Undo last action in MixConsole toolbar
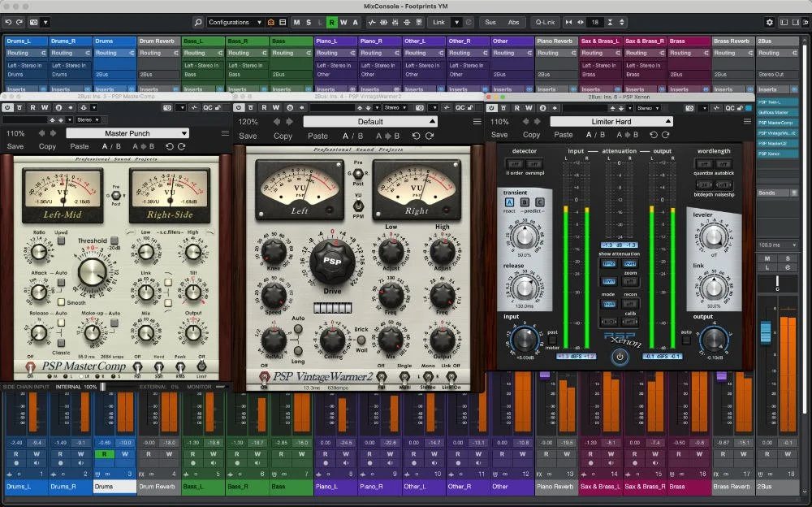The width and height of the screenshot is (812, 507). click(8, 22)
